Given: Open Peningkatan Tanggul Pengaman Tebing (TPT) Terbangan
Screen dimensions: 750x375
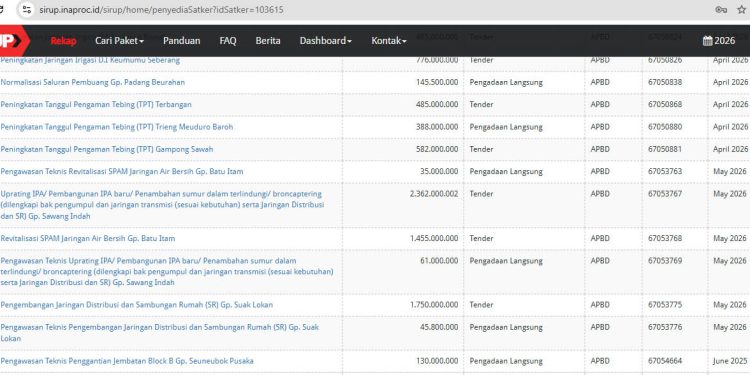Looking at the screenshot, I should tap(96, 104).
